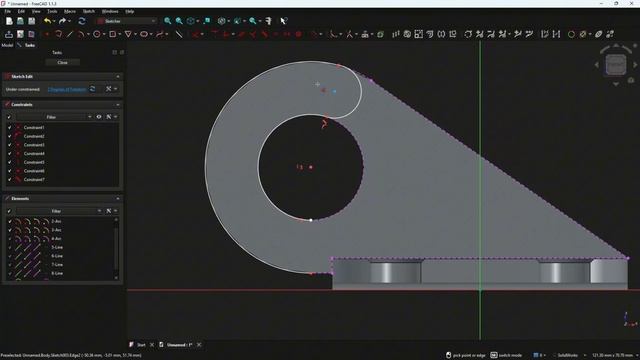Select the Polyline tool
Screen dimensions: 640x360
(58, 34)
